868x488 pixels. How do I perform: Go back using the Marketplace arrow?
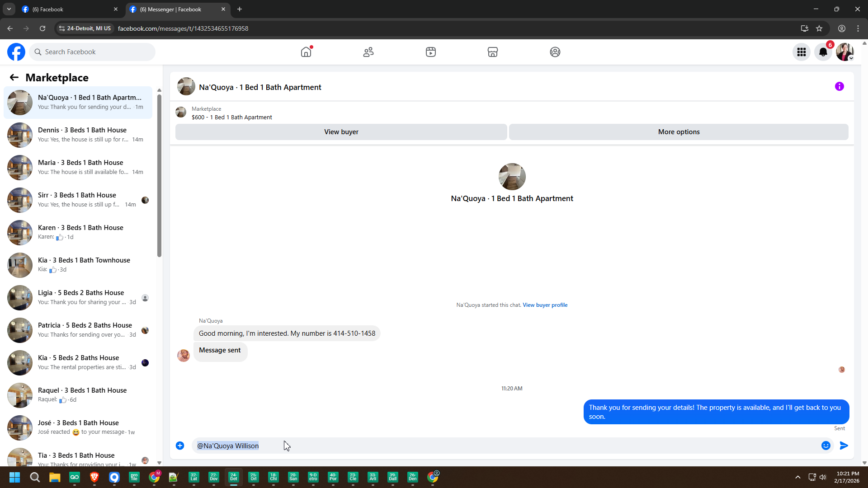coord(14,77)
